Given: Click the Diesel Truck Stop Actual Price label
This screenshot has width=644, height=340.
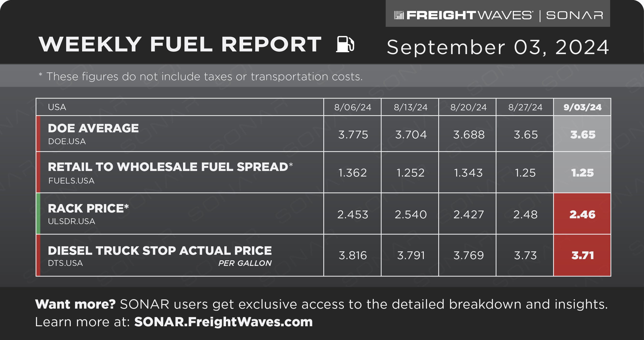Looking at the screenshot, I should [x=160, y=251].
